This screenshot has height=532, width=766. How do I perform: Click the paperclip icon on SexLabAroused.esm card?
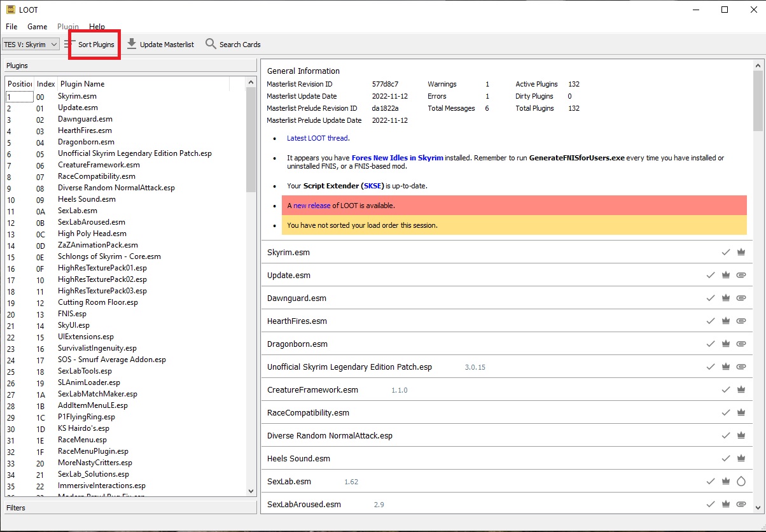(x=741, y=505)
